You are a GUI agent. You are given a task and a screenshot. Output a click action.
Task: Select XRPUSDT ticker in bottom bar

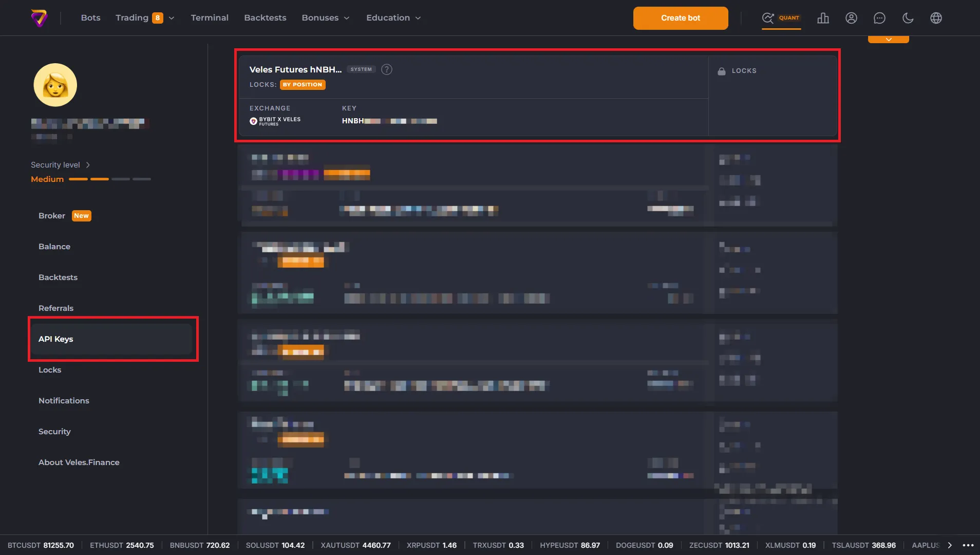[x=431, y=545]
